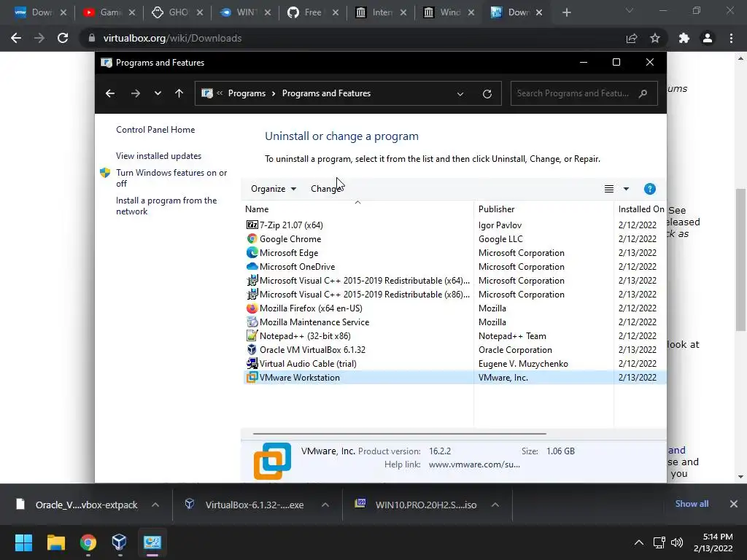Show hidden system tray icons
This screenshot has height=560, width=747.
point(639,542)
